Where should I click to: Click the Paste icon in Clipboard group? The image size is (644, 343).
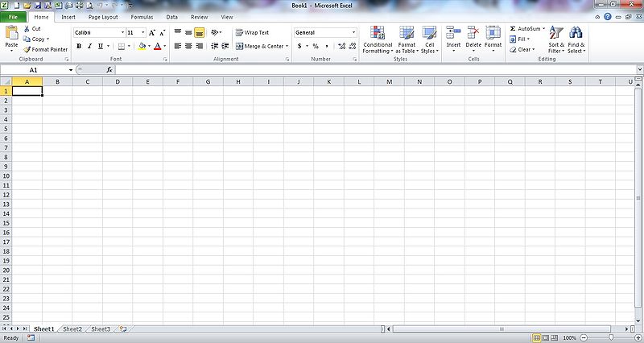[x=11, y=34]
